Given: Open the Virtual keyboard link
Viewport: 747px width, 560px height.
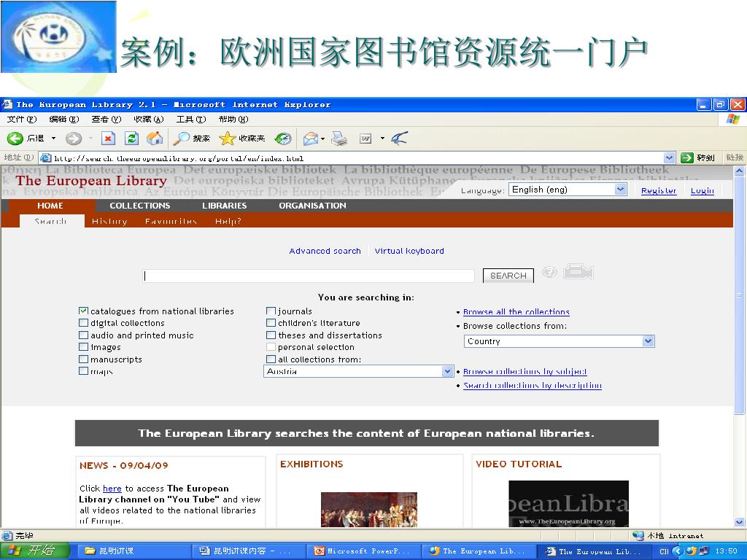Looking at the screenshot, I should (x=409, y=251).
